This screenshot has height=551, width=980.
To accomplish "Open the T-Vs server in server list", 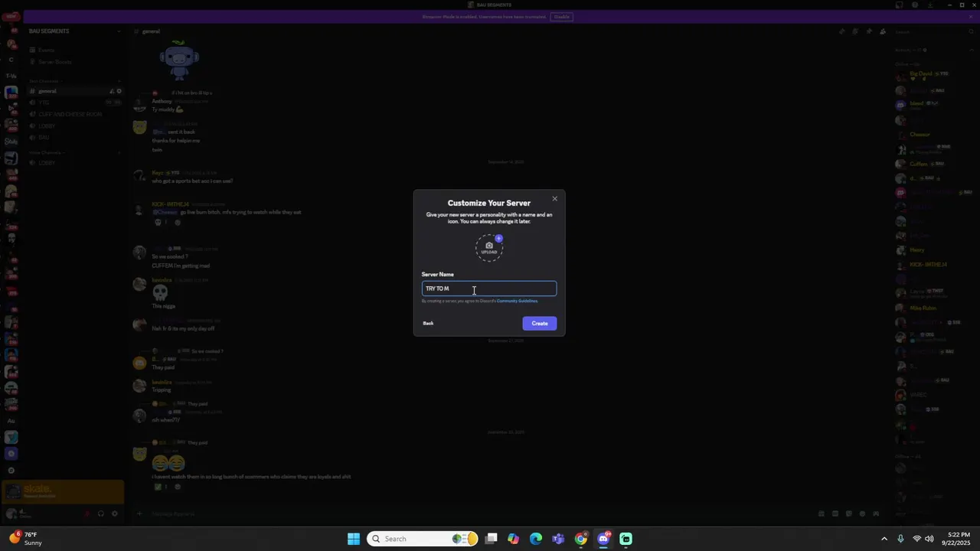I will click(x=11, y=76).
